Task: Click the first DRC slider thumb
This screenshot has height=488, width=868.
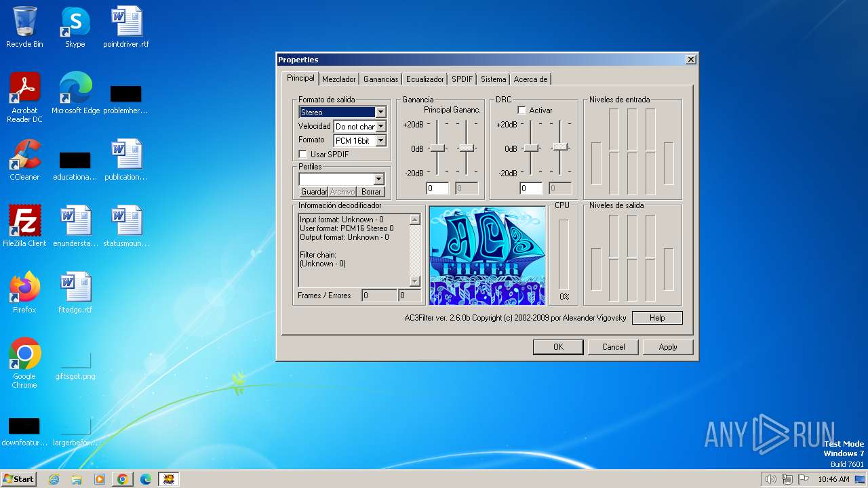Action: point(532,148)
